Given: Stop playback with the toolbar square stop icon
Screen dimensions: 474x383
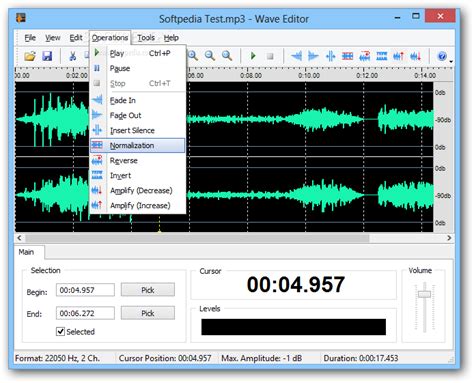Looking at the screenshot, I should point(270,56).
